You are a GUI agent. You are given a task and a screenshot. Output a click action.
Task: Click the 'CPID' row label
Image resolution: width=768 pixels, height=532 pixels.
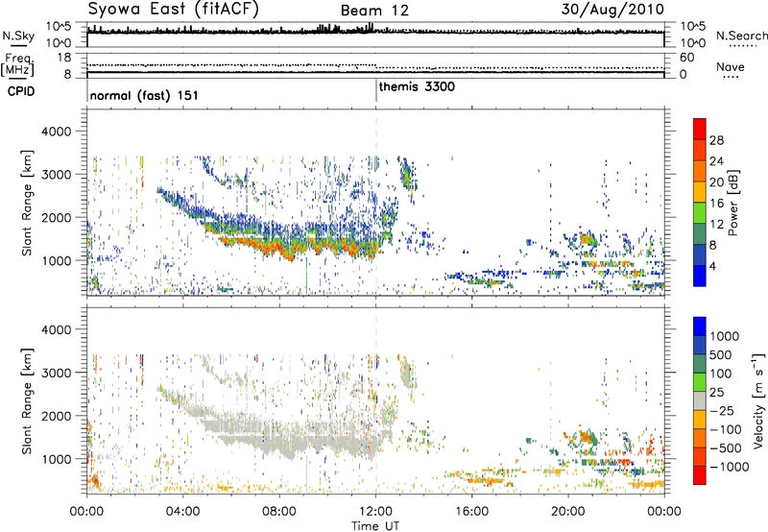[x=21, y=91]
